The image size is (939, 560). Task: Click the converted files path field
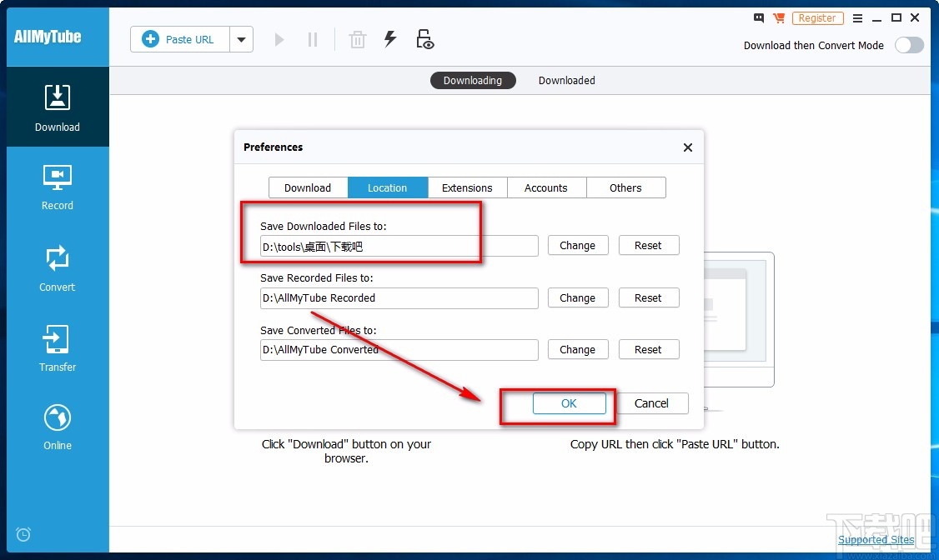point(399,350)
